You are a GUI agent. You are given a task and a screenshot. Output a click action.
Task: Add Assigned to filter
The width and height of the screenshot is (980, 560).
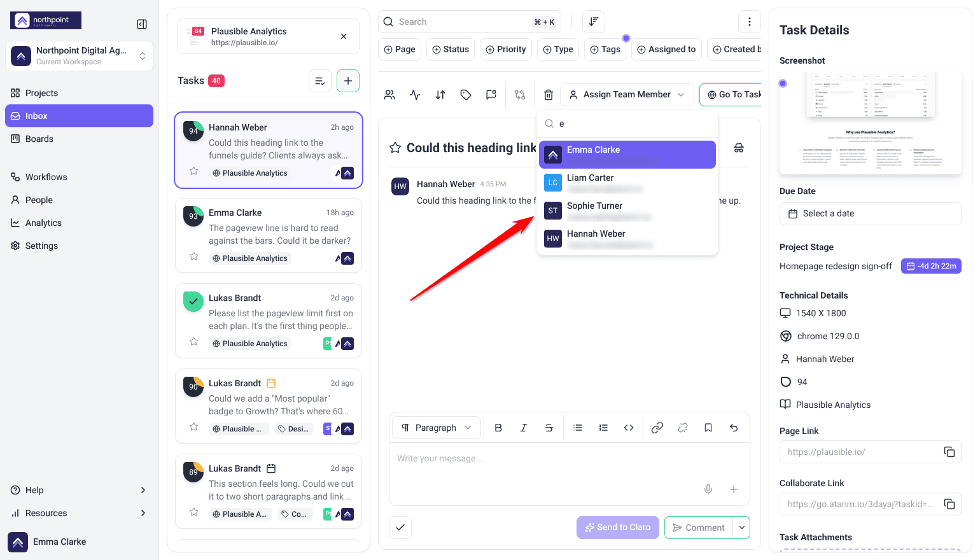coord(666,49)
